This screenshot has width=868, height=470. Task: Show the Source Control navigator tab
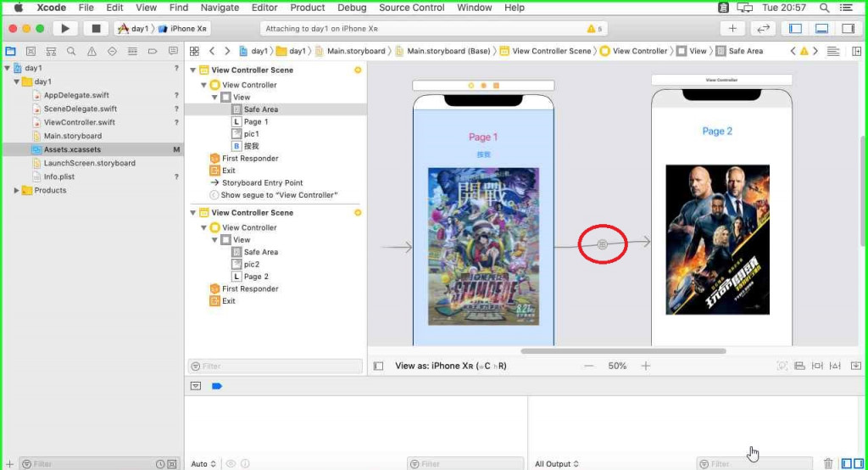pyautogui.click(x=31, y=51)
